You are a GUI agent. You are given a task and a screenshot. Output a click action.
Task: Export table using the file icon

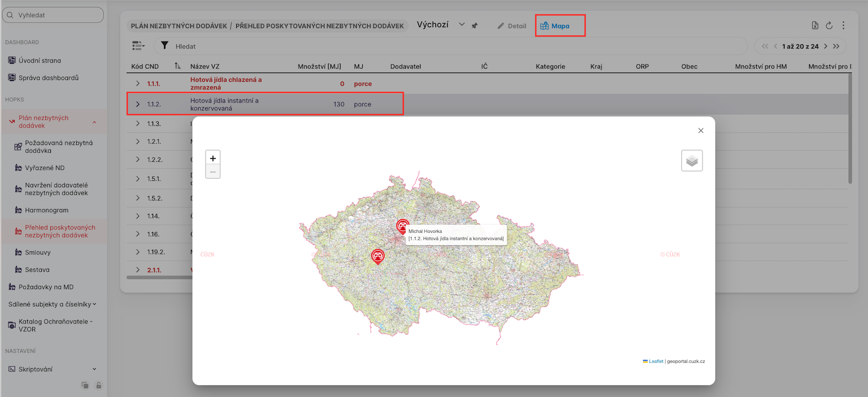click(815, 26)
